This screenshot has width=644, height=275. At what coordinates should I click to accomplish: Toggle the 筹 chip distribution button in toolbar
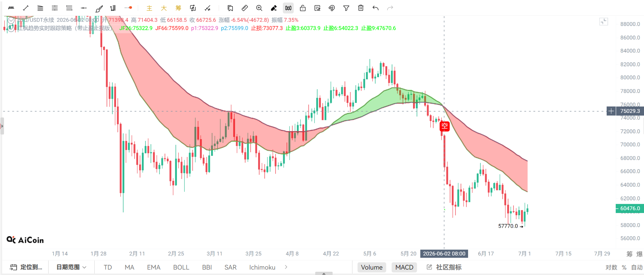click(x=178, y=8)
